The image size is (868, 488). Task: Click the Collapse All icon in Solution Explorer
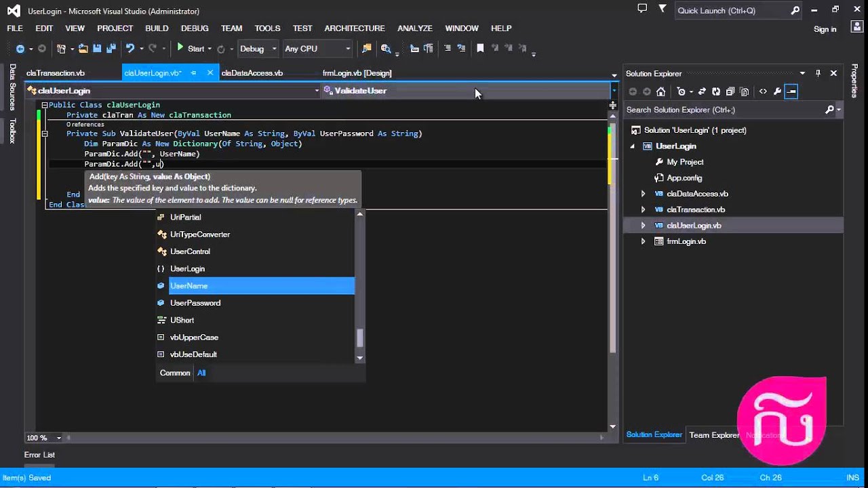coord(730,91)
